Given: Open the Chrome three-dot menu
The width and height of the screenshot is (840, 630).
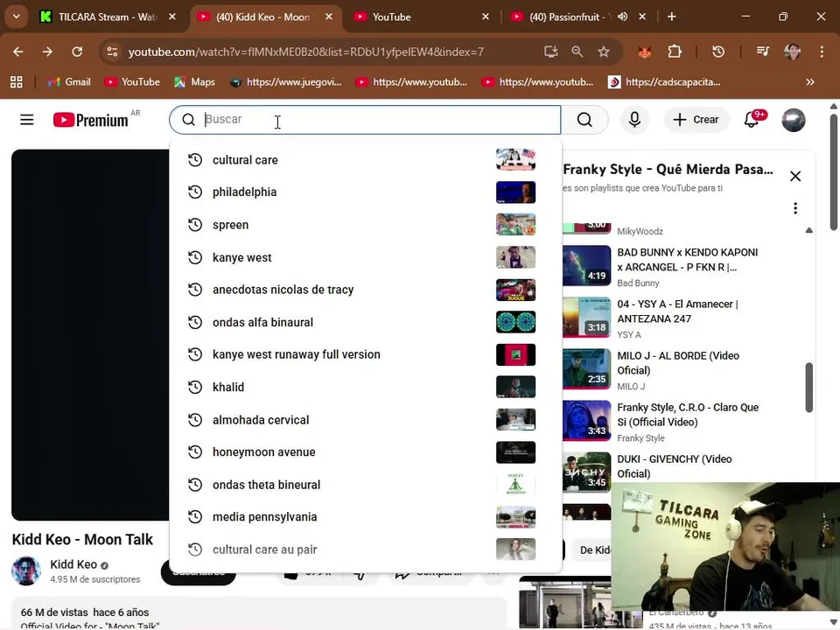Looking at the screenshot, I should pyautogui.click(x=822, y=52).
